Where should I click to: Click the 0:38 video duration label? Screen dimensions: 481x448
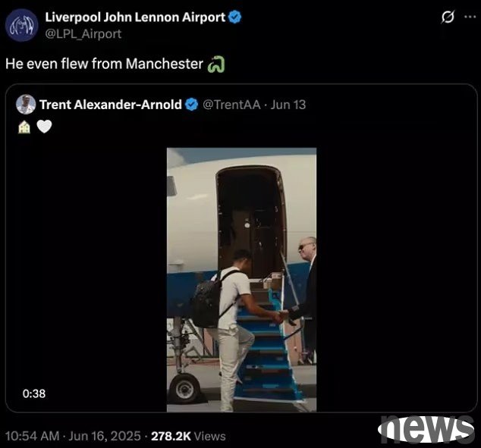point(34,393)
